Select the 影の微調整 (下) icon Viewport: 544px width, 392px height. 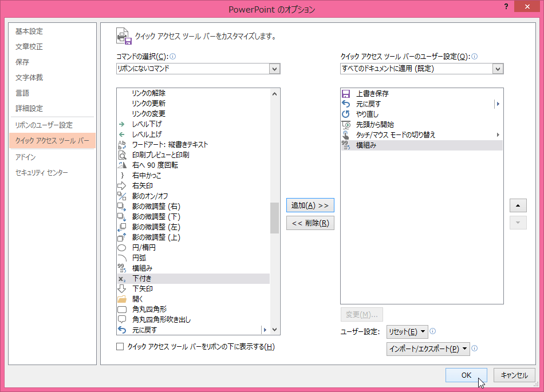[x=122, y=217]
